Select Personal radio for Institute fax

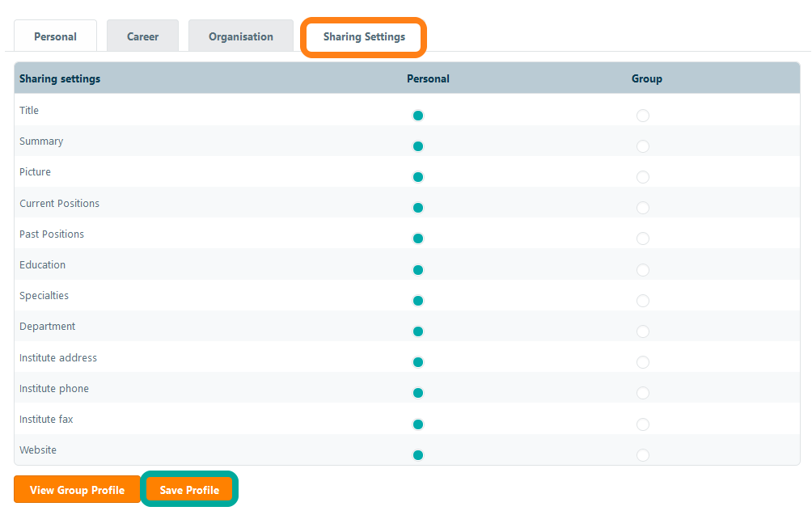pos(418,424)
